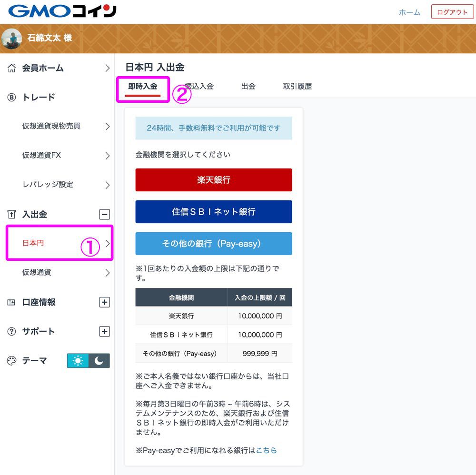This screenshot has width=476, height=475.
Task: Click chevron next to 会員ホーム
Action: click(x=108, y=68)
